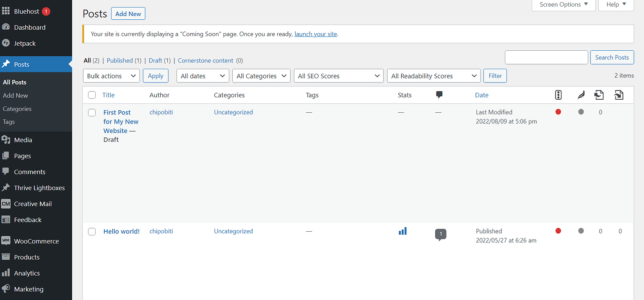The height and width of the screenshot is (300, 644).
Task: Open the All dates filter dropdown
Action: 203,75
